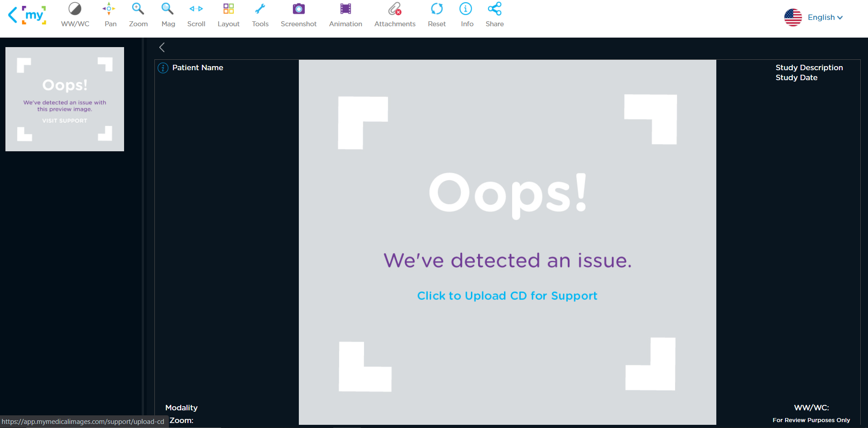Image resolution: width=868 pixels, height=428 pixels.
Task: Select the WW/WC contrast tool
Action: click(x=75, y=15)
